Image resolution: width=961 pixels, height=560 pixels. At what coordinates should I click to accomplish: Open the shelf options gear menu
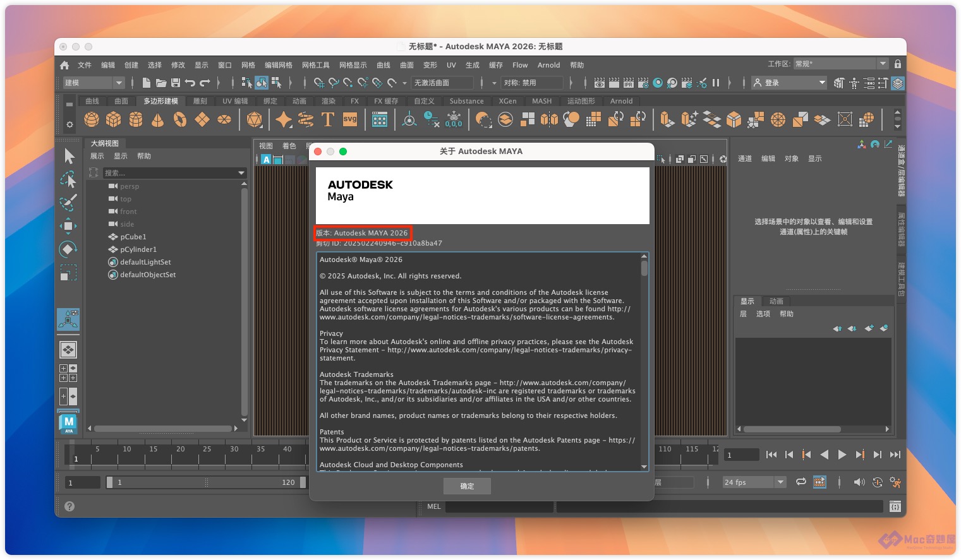click(70, 124)
